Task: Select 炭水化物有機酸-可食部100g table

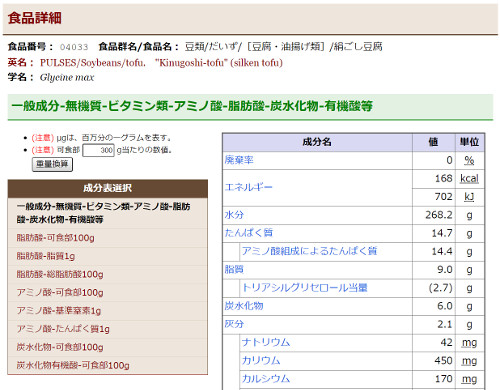Action: (73, 365)
